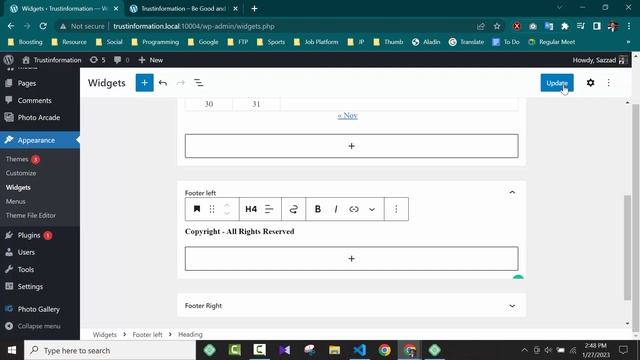Open Visual Studio Code from taskbar

point(360,350)
